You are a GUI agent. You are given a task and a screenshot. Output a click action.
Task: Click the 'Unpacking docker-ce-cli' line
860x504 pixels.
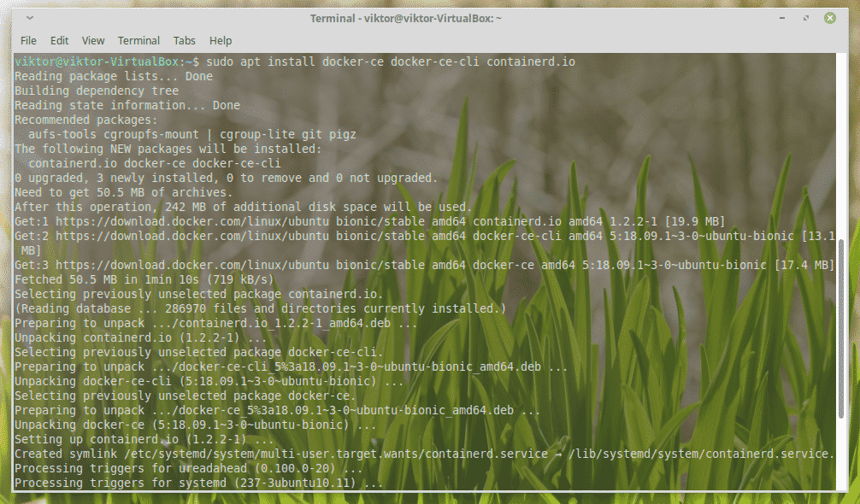tap(209, 381)
